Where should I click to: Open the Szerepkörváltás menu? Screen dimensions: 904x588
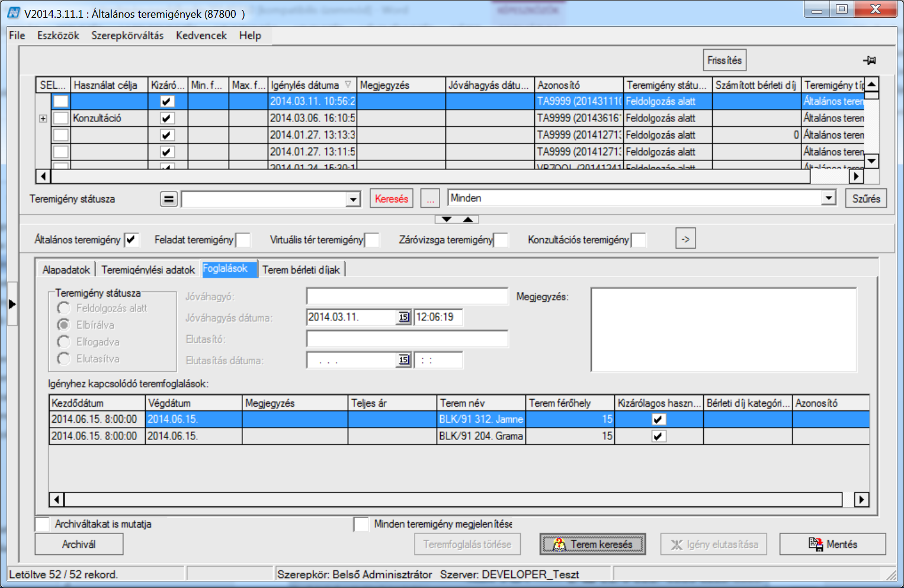pyautogui.click(x=127, y=36)
